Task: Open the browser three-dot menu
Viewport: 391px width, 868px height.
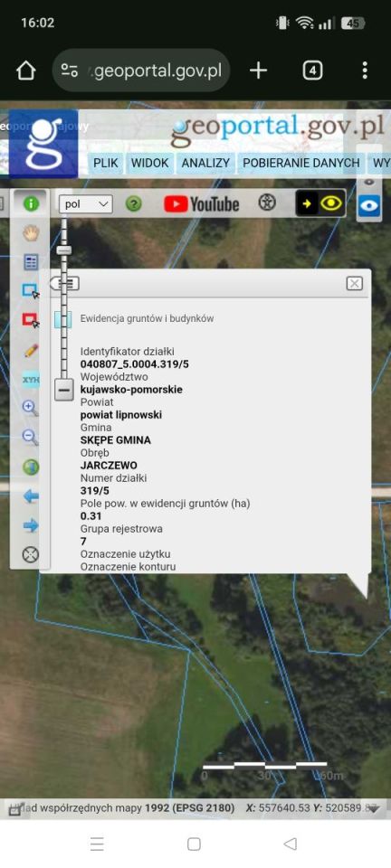Action: coord(365,71)
